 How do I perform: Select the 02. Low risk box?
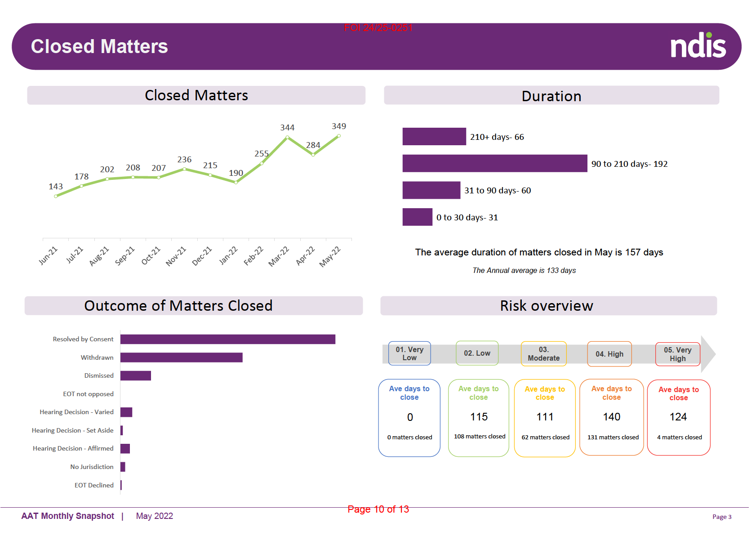pos(477,353)
